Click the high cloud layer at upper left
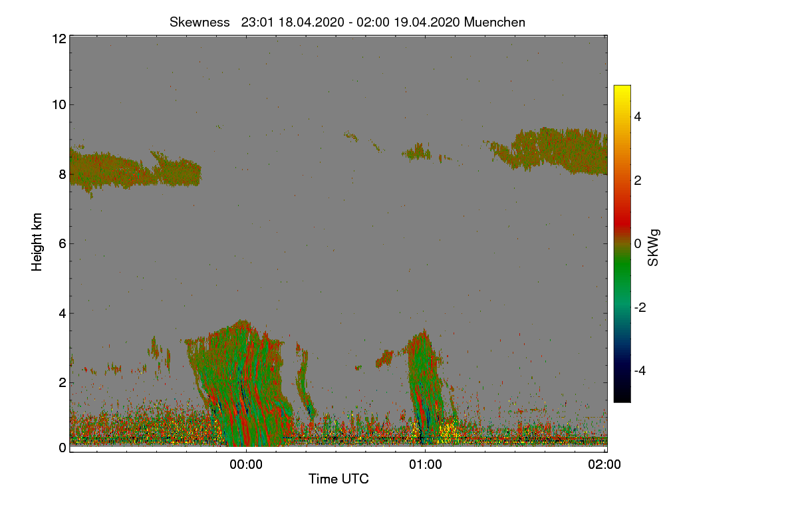Image resolution: width=798 pixels, height=532 pixels. [133, 172]
